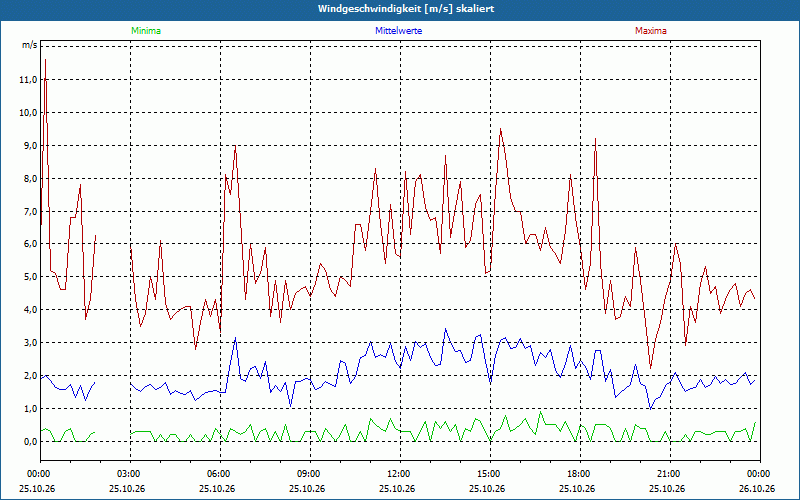The image size is (800, 500).
Task: Click the 09:00 time axis label
Action: pyautogui.click(x=310, y=474)
